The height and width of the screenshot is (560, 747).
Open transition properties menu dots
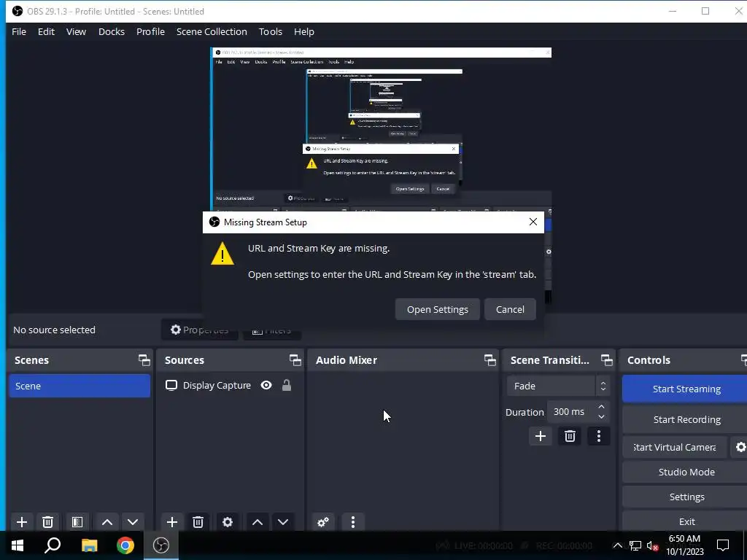tap(599, 436)
